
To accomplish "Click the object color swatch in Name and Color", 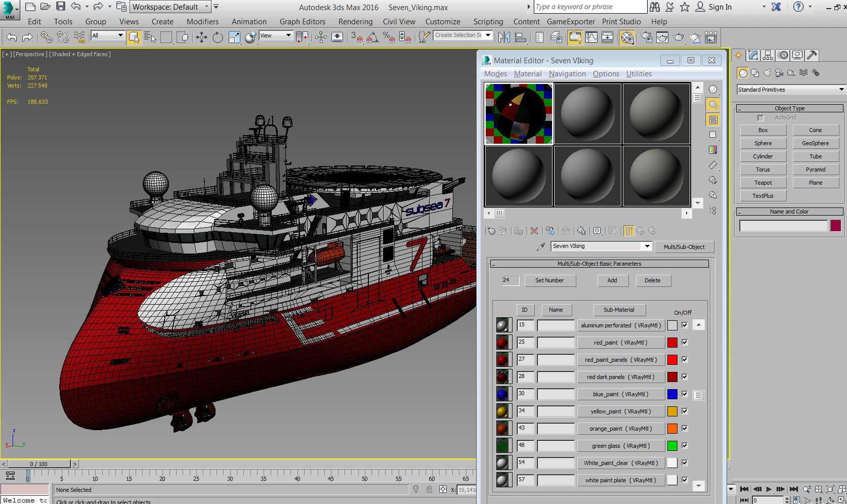I will [835, 226].
